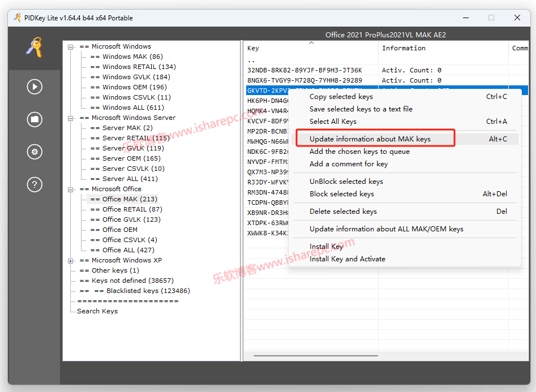Image resolution: width=536 pixels, height=392 pixels.
Task: Select Windows OEM (196) in tree
Action: click(x=128, y=88)
